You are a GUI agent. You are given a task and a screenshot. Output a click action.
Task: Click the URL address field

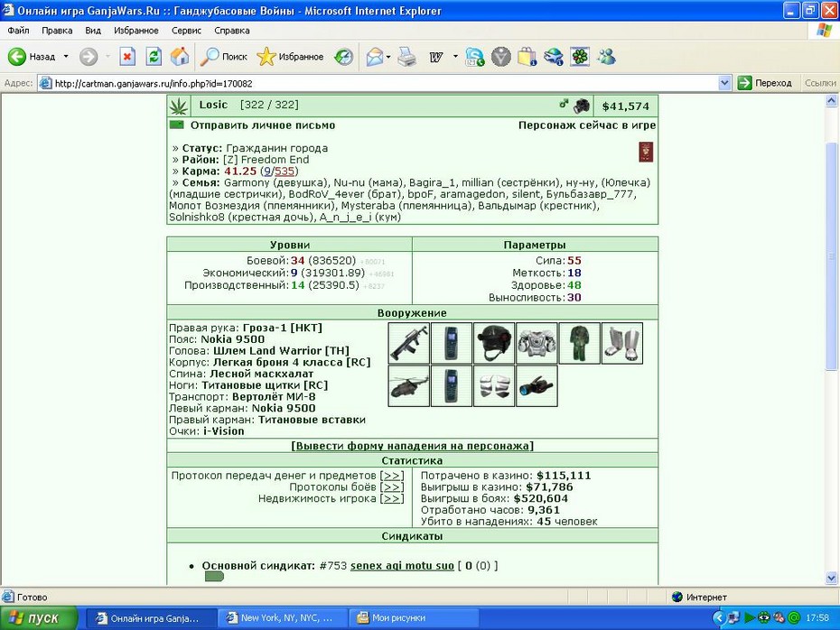point(378,83)
